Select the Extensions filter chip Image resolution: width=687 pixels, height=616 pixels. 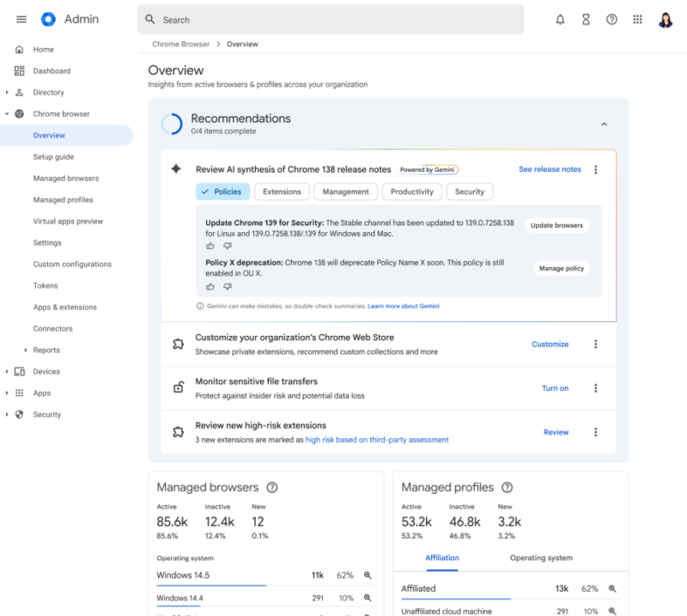(x=282, y=192)
